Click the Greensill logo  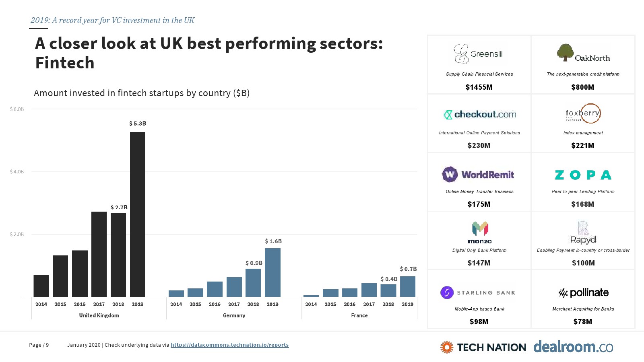[479, 54]
